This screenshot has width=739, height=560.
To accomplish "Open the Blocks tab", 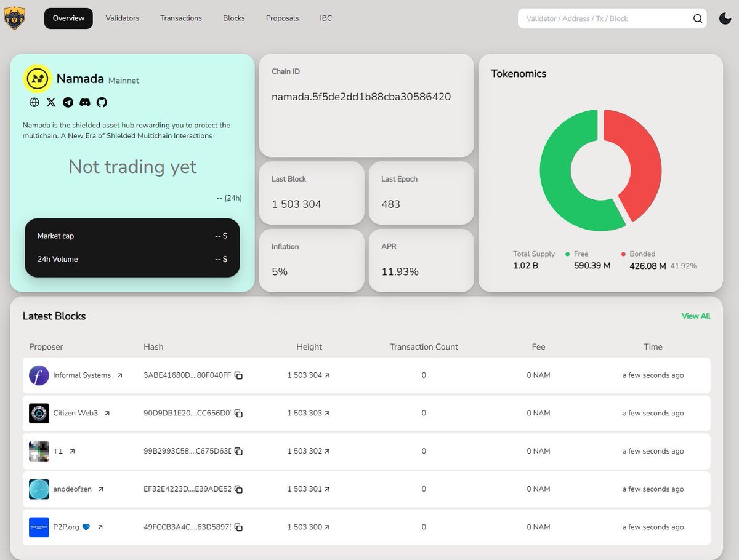I will [x=234, y=18].
